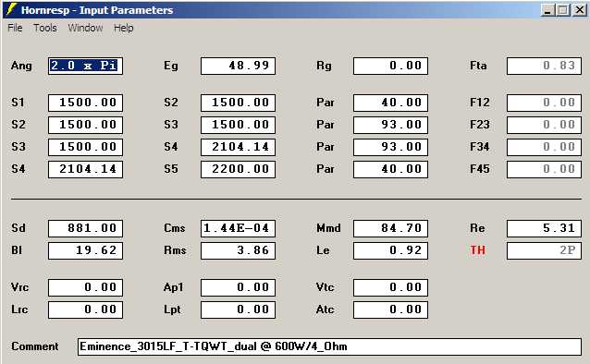
Task: Select the F45 field
Action: (544, 169)
